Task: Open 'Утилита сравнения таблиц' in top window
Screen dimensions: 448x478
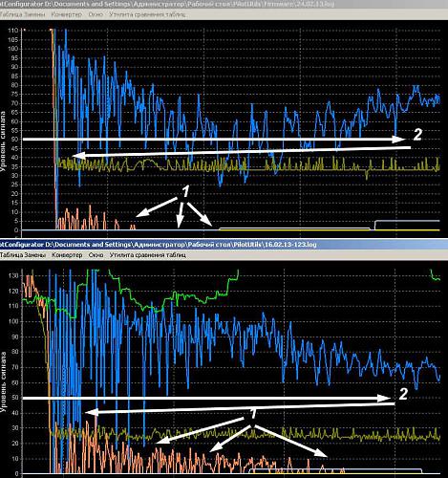Action: pos(147,14)
